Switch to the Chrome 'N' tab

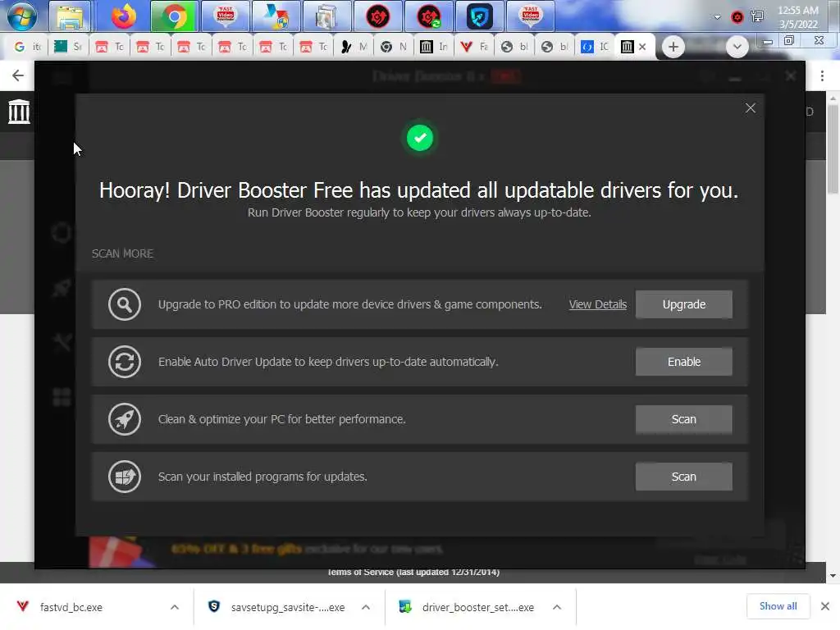pos(394,47)
